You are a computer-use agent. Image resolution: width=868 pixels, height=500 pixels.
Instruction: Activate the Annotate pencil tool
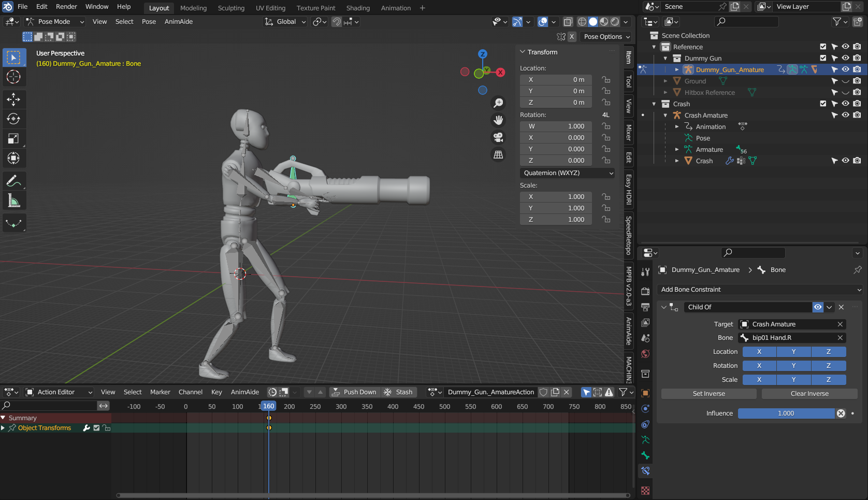point(13,181)
